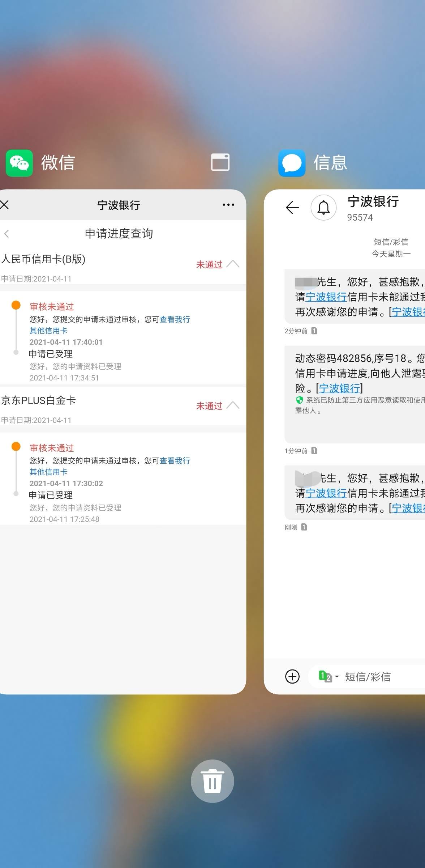Screen dimensions: 425x868
Task: Tap the bell notification icon for 宁波银行
Action: point(323,208)
